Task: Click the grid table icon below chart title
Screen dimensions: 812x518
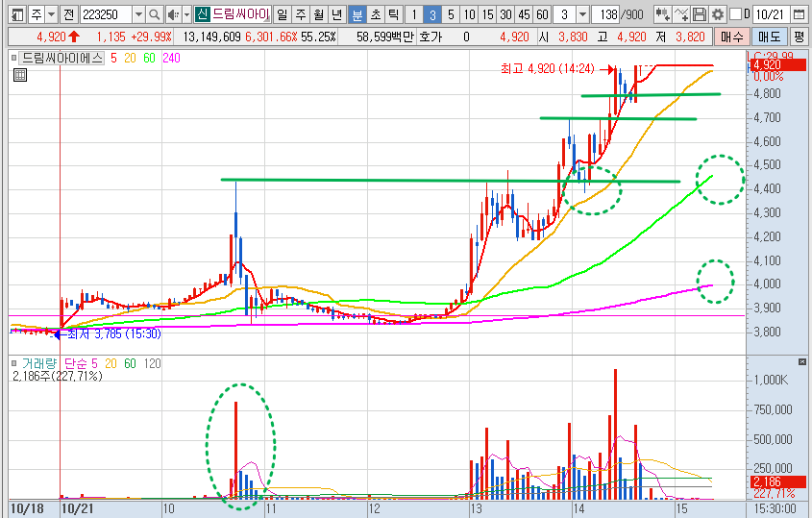Action: pyautogui.click(x=19, y=75)
